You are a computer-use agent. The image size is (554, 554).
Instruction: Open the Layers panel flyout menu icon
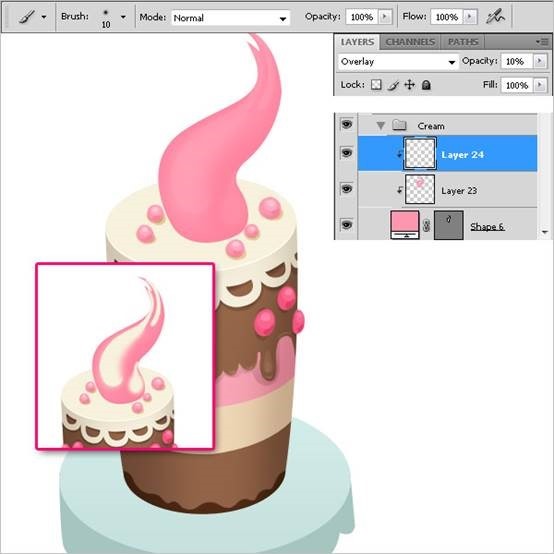542,42
